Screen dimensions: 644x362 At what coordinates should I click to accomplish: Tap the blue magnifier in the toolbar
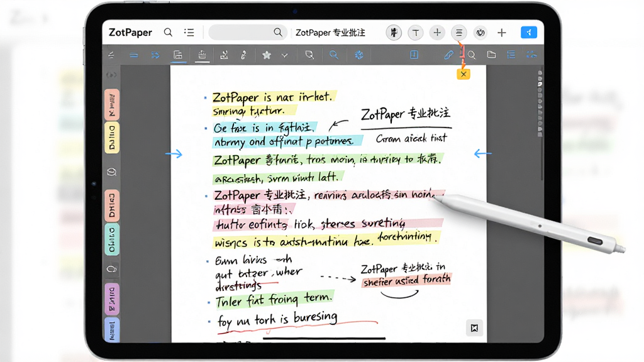(x=334, y=55)
